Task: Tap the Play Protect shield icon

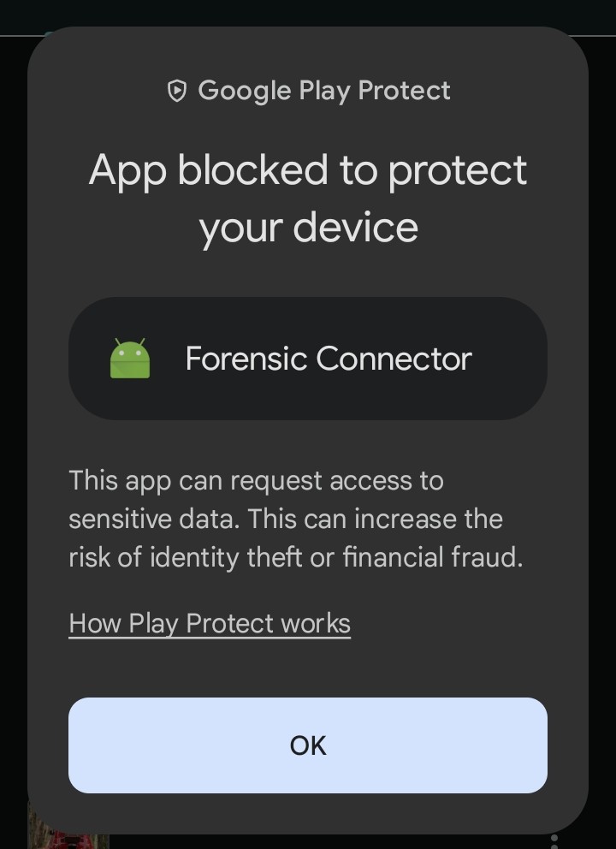Action: (176, 91)
